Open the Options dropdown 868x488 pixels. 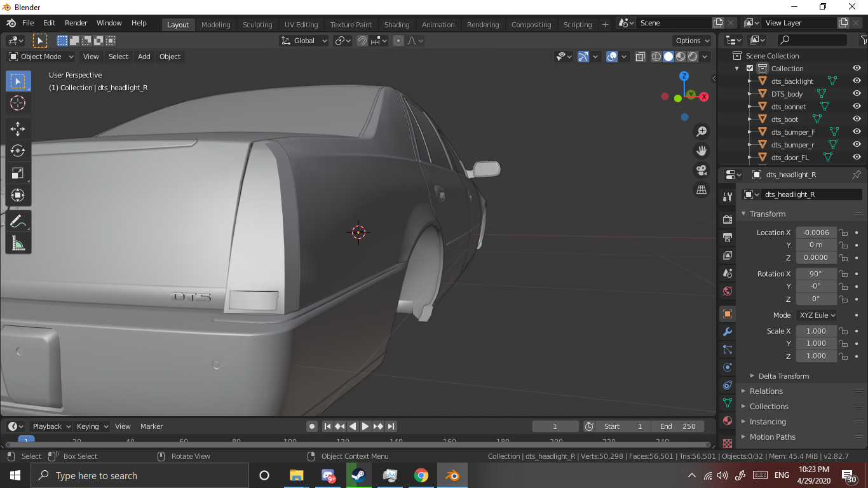693,41
